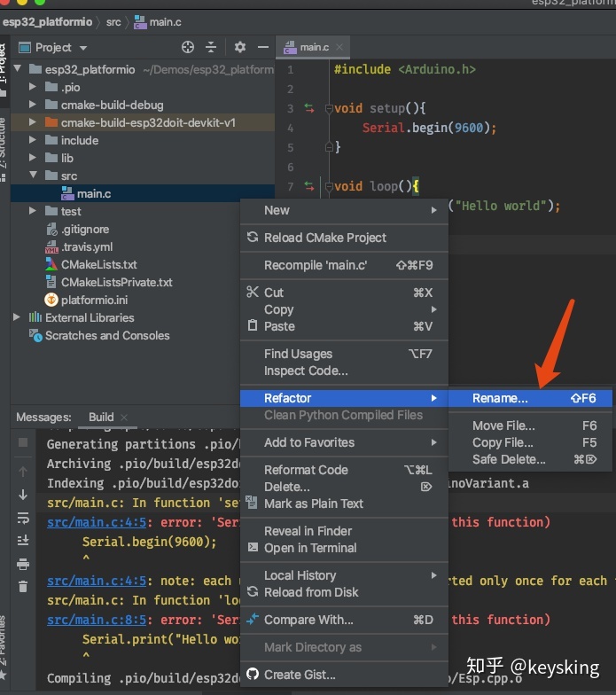Collapse the src folder
This screenshot has height=695, width=616.
click(33, 176)
